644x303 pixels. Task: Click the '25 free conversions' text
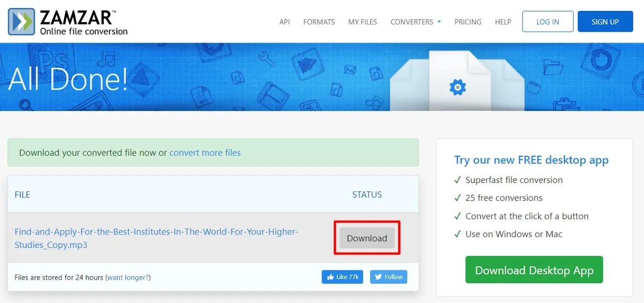[x=504, y=198]
